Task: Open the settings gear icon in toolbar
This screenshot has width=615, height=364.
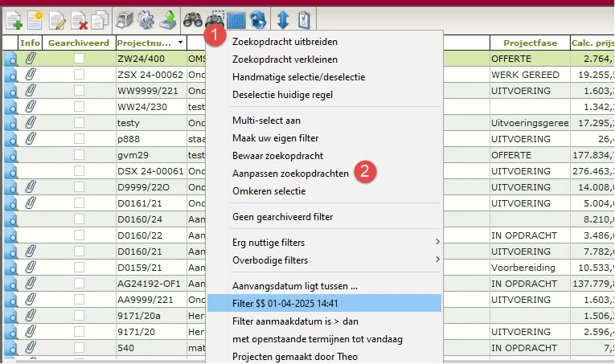Action: tap(146, 19)
